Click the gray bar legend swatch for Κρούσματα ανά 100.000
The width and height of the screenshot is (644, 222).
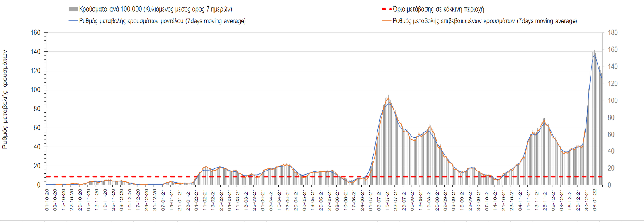pyautogui.click(x=73, y=9)
